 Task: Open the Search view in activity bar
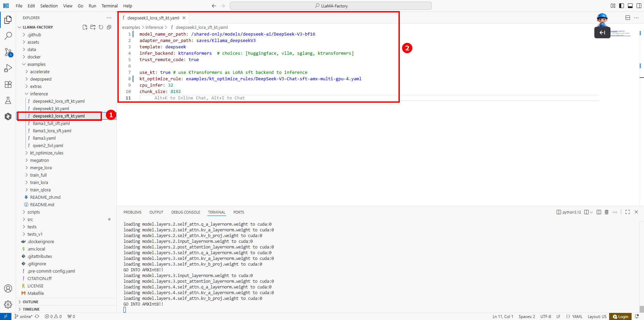coord(8,36)
